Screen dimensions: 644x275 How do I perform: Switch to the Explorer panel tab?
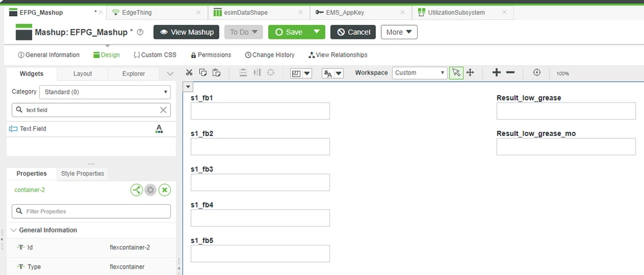click(x=133, y=74)
